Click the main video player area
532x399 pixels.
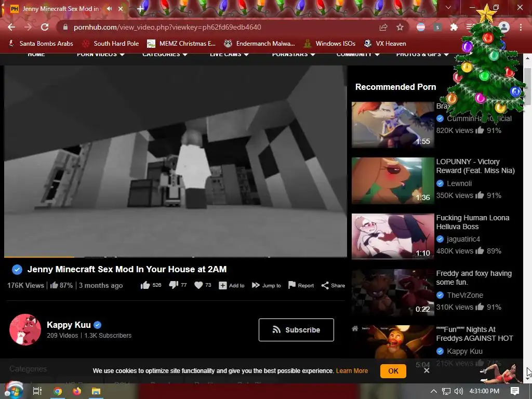pos(176,161)
